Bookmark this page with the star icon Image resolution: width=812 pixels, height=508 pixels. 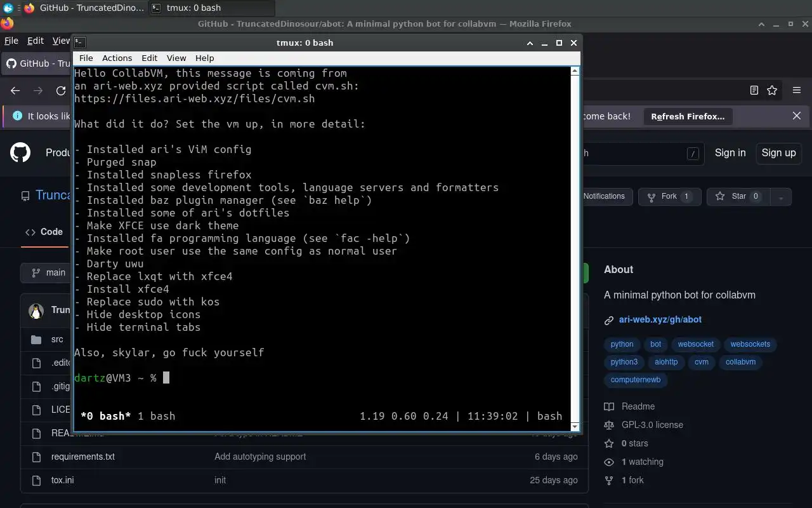pos(772,90)
